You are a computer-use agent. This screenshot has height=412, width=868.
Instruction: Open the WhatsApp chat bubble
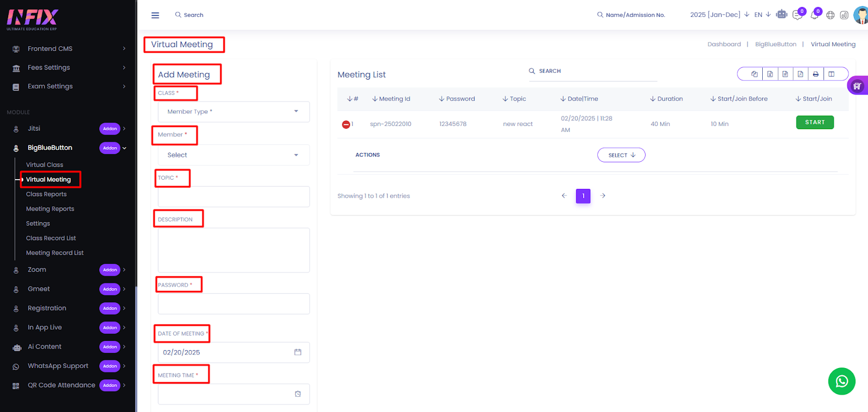841,381
